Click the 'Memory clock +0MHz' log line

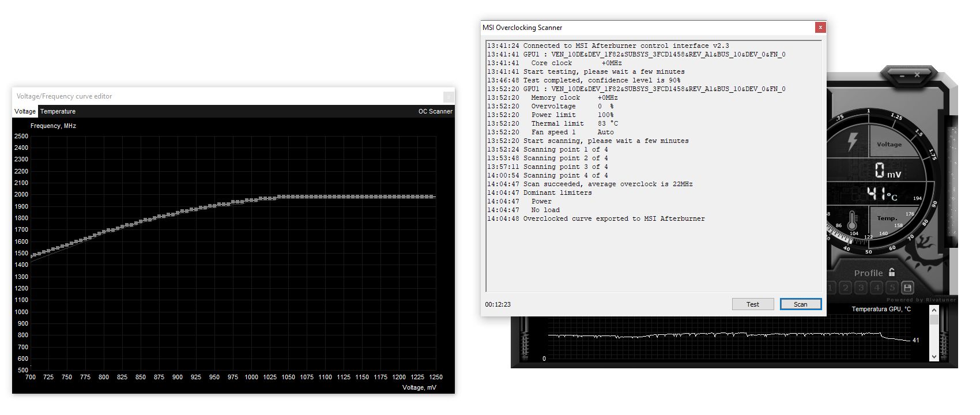pos(552,97)
